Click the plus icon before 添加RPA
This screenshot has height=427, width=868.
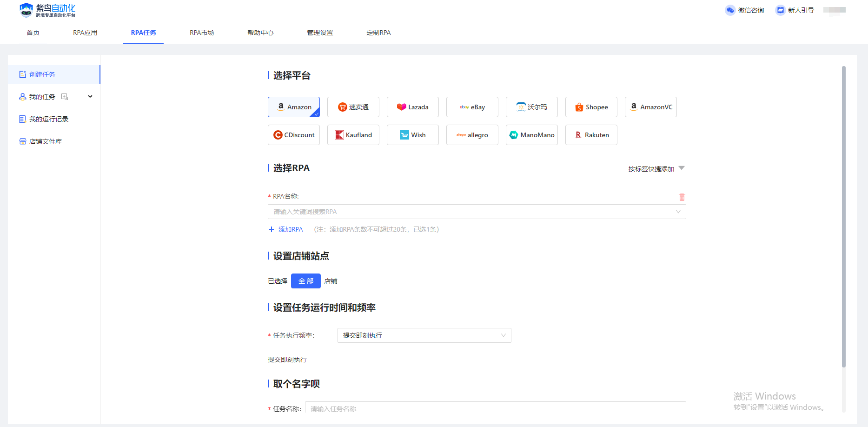tap(272, 229)
